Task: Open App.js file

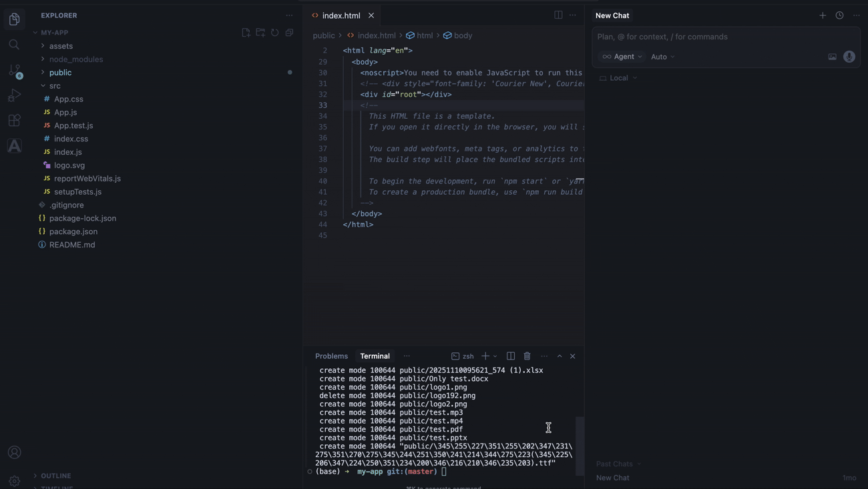Action: pyautogui.click(x=65, y=113)
